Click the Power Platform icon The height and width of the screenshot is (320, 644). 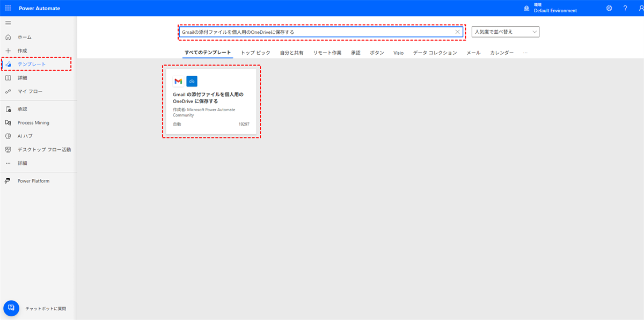pyautogui.click(x=8, y=181)
